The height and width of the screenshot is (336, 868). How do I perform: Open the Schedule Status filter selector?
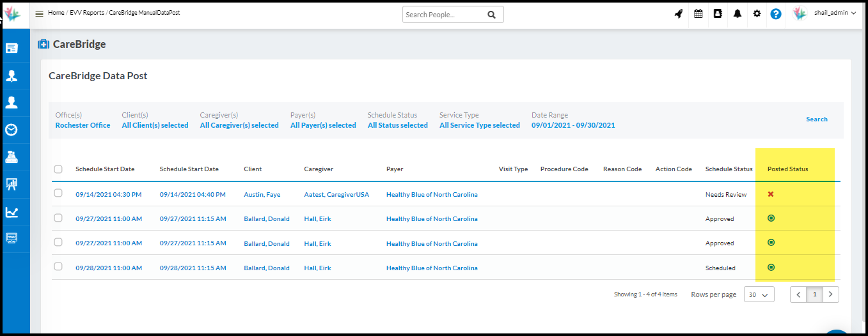point(397,125)
